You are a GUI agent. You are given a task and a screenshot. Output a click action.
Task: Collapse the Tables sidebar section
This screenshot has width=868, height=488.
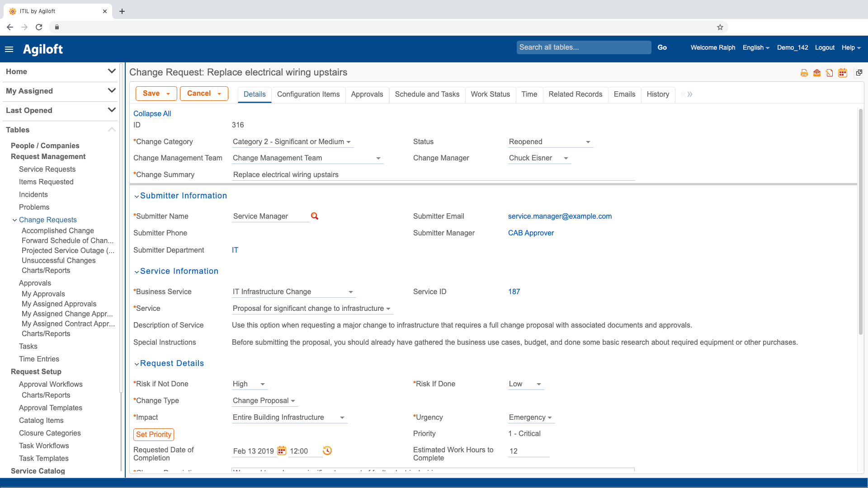[112, 130]
